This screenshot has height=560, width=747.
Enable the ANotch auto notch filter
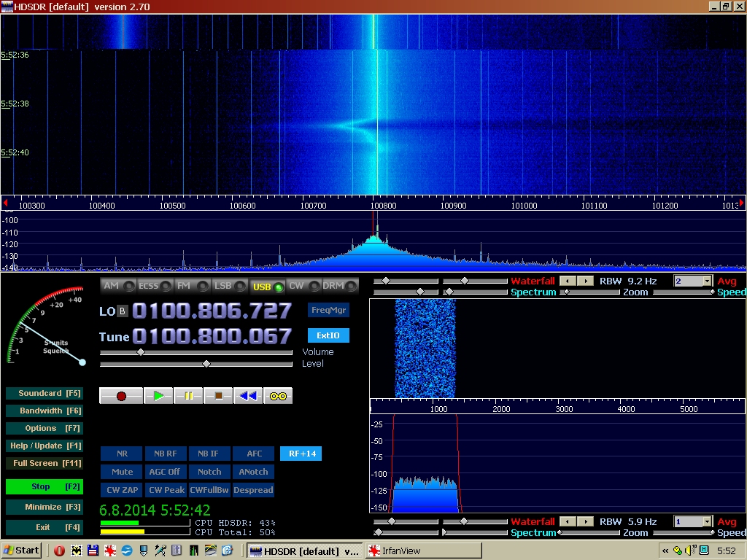click(x=254, y=472)
